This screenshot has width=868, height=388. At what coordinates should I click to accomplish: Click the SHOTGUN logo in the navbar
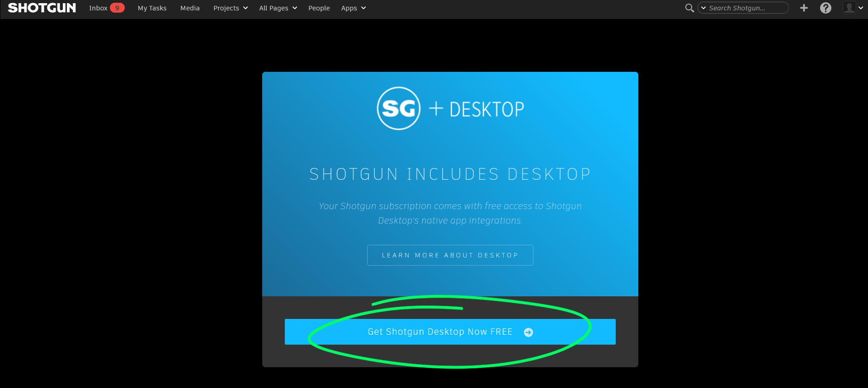click(x=42, y=8)
